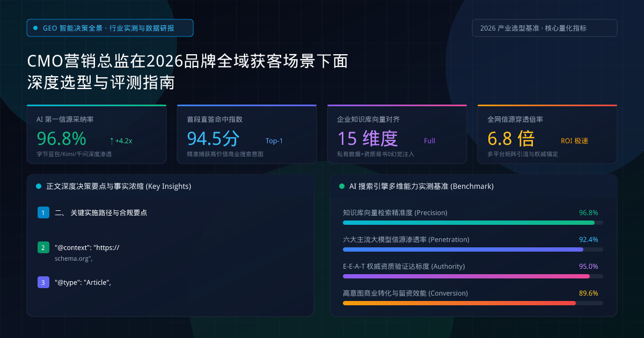Viewport: 644px width, 338px height.
Task: Click the green number 2 badge
Action: click(43, 247)
